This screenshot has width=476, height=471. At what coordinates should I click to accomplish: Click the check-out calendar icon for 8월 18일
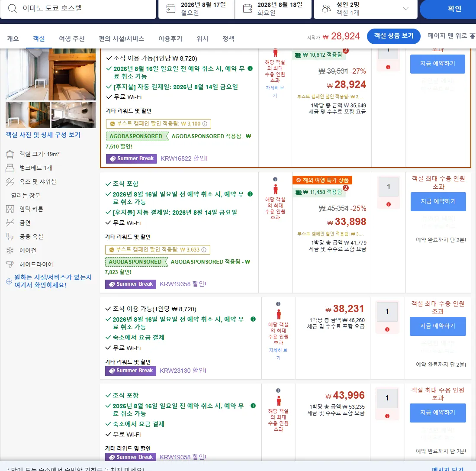248,8
